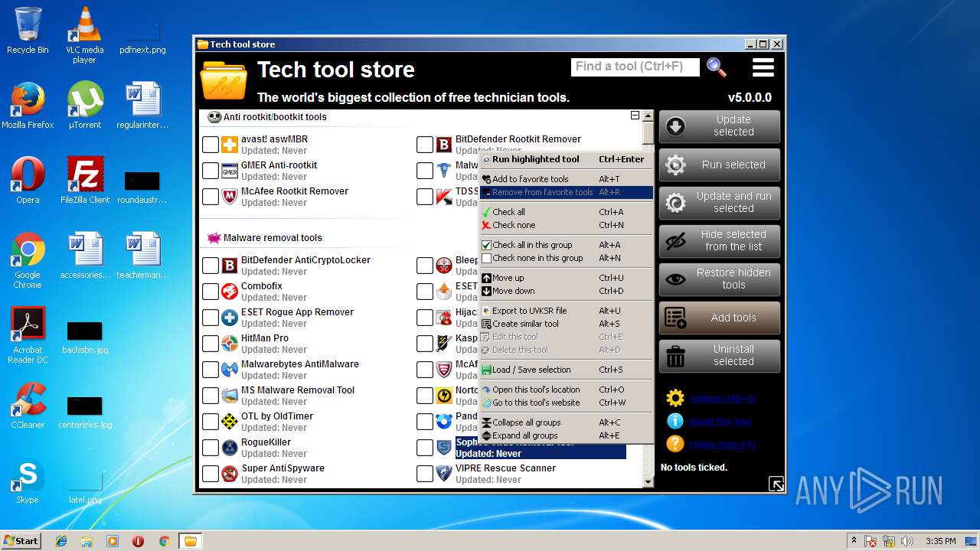Open FileZilla Client desktop icon
Screen dimensions: 980x551
85,180
